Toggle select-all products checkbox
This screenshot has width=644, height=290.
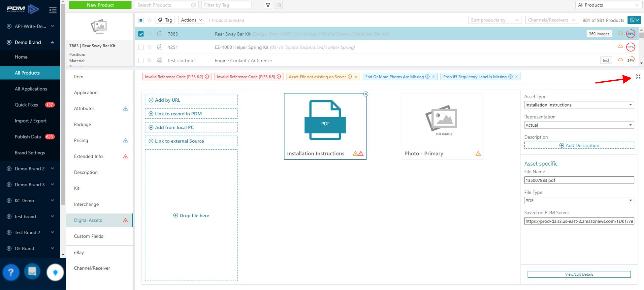click(141, 20)
